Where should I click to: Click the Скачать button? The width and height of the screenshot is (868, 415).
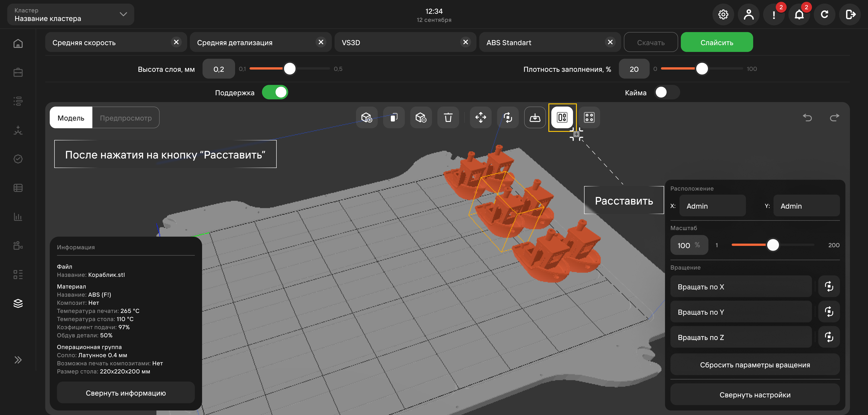(651, 42)
